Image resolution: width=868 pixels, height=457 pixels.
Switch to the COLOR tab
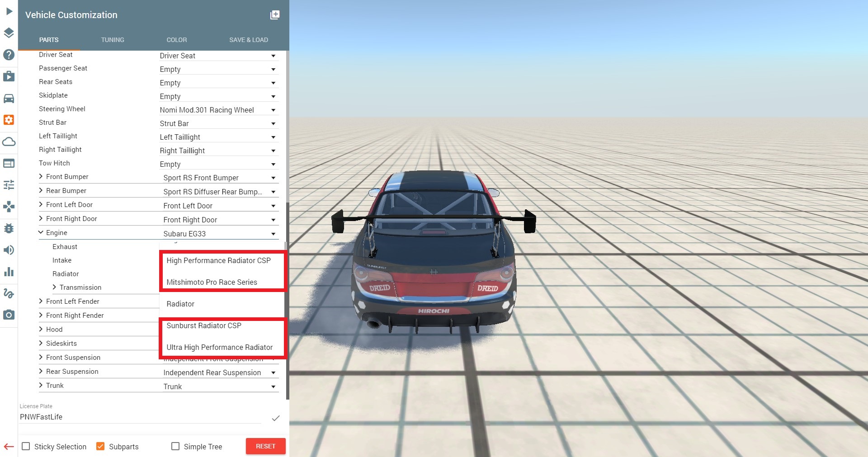pos(177,40)
